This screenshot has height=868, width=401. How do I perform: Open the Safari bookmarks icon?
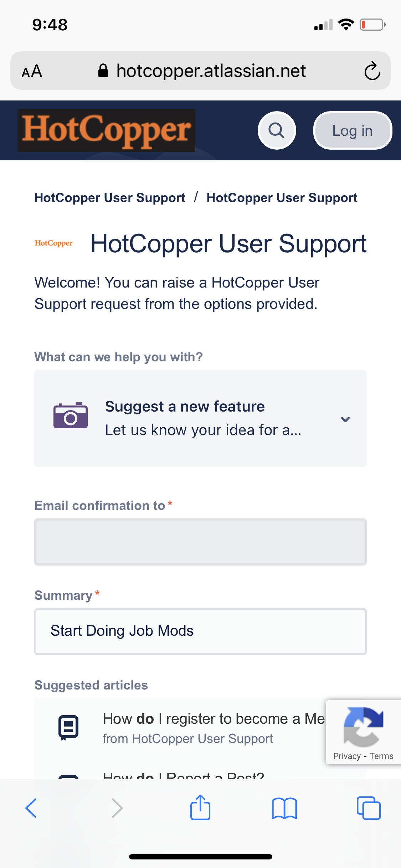pos(284,808)
